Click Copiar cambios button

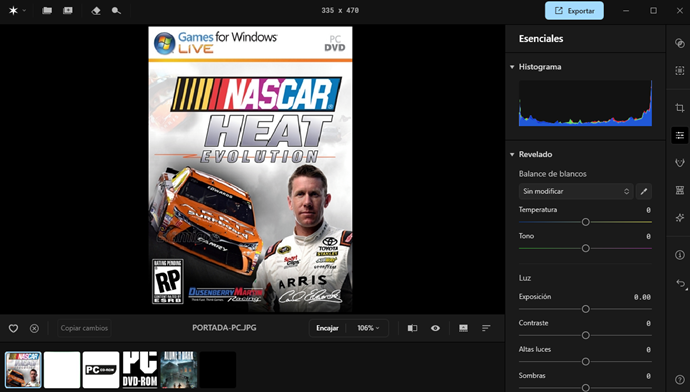click(x=84, y=328)
